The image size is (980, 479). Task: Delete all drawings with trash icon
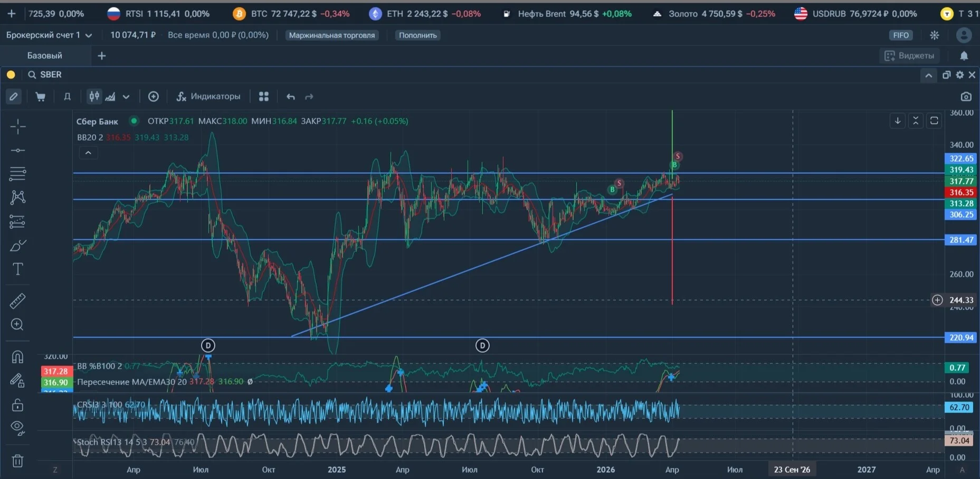(17, 461)
